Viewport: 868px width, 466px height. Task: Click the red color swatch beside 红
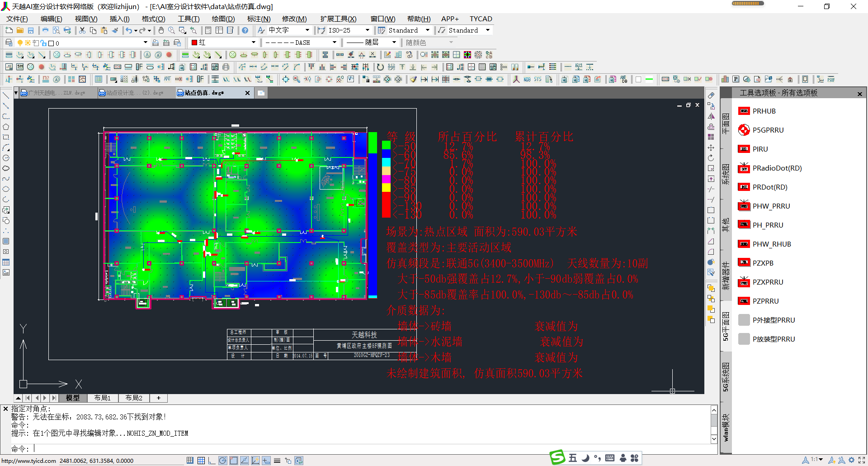coord(194,43)
